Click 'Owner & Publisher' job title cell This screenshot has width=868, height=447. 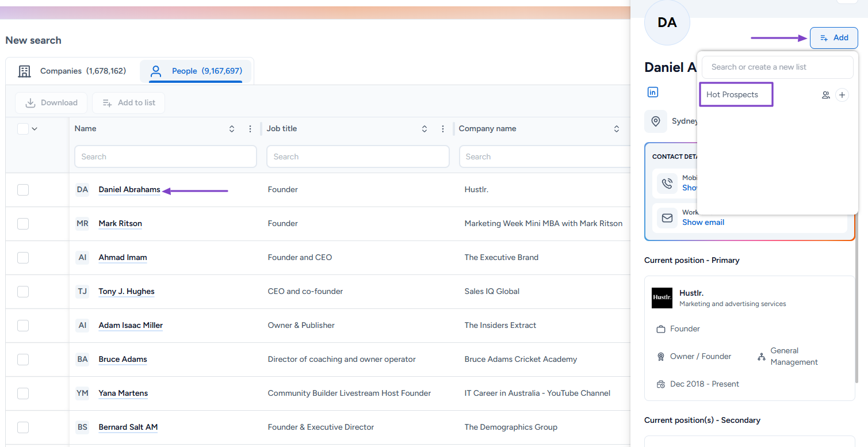[x=301, y=325]
